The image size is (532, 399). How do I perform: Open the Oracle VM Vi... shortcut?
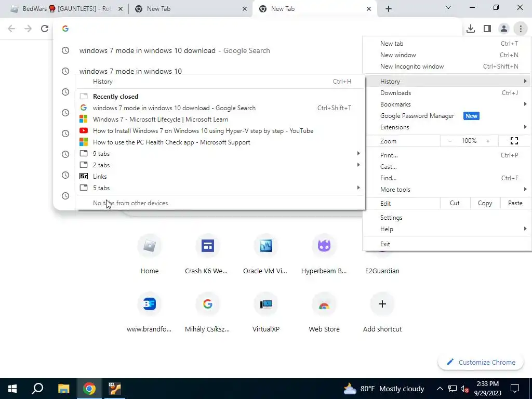(265, 255)
